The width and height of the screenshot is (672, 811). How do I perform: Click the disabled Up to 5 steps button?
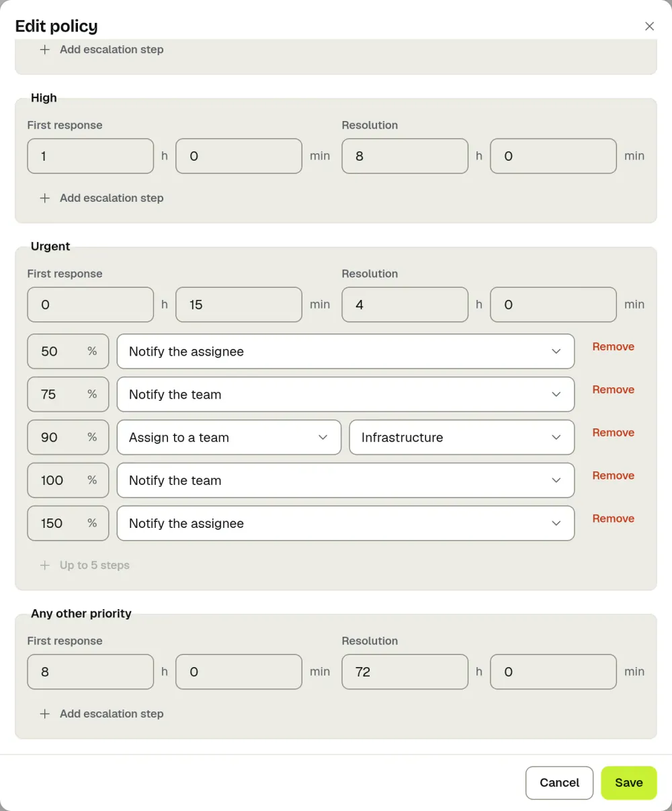point(85,566)
